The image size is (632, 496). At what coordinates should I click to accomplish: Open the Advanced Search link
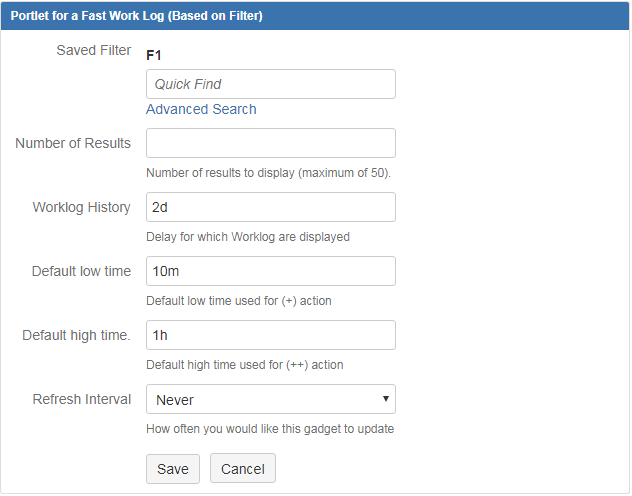[201, 109]
